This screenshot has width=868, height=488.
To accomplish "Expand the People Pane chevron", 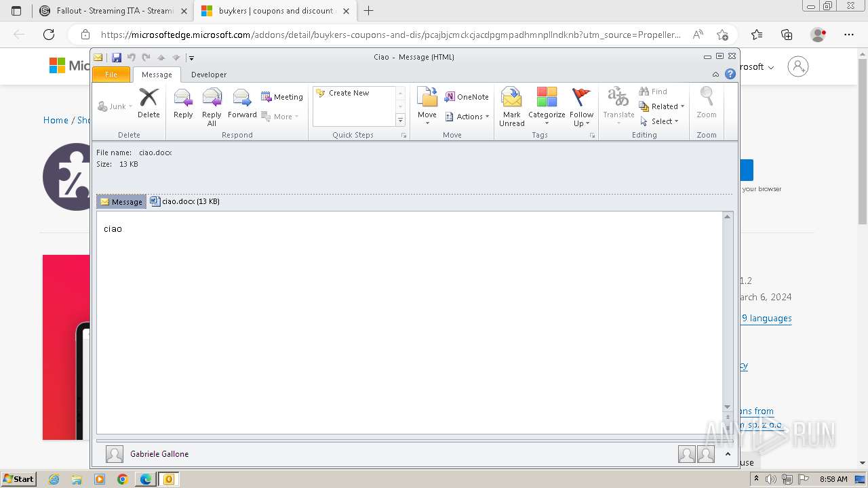I will pyautogui.click(x=728, y=454).
